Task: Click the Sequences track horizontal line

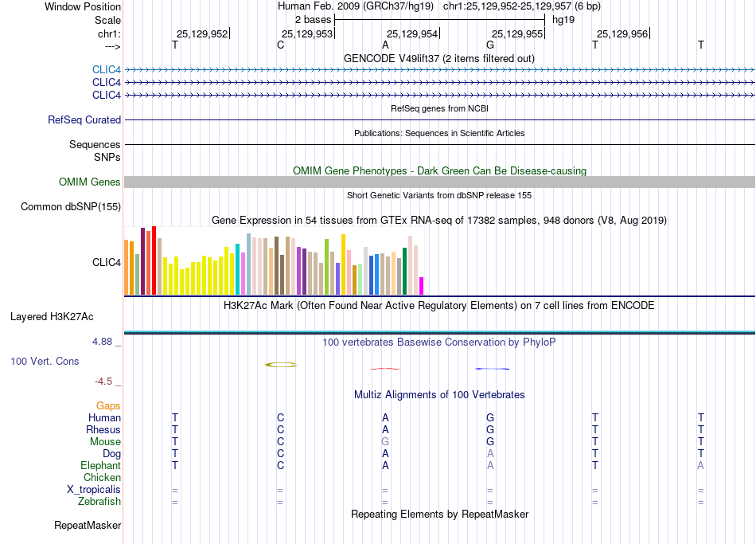Action: 439,144
